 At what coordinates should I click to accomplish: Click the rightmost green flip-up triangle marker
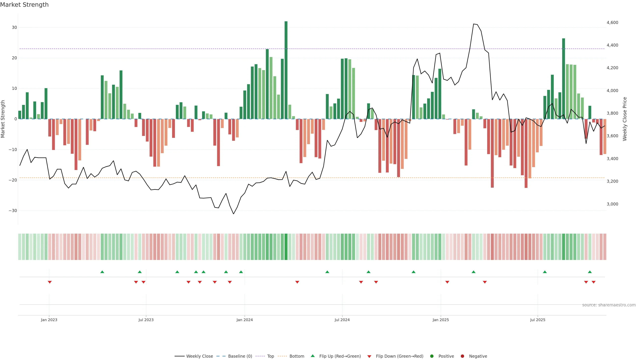pos(590,272)
